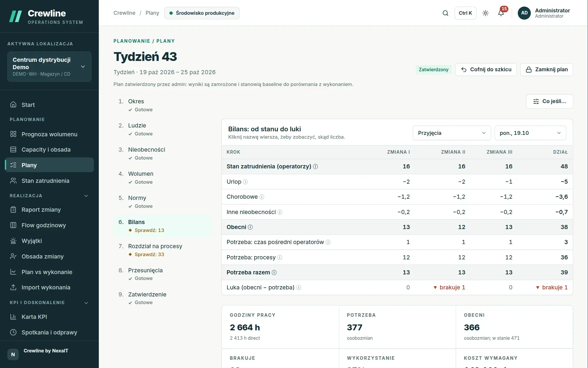Screen dimensions: 588x368
Task: Click the N badge for Crewline by NexaIT
Action: coord(13,354)
